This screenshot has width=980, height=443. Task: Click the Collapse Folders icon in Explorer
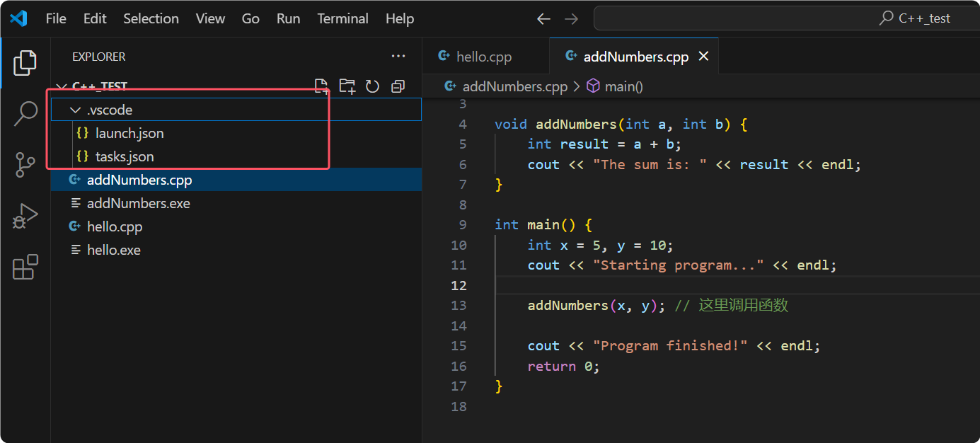[398, 86]
